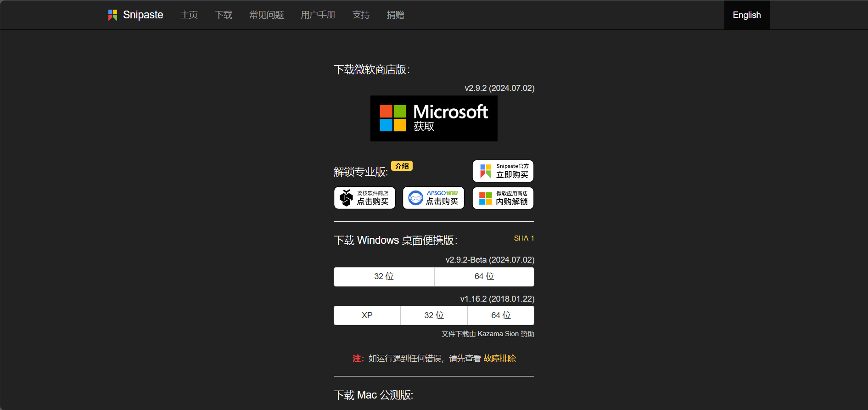868x410 pixels.
Task: Open the 故障排除 troubleshooting link
Action: (499, 359)
